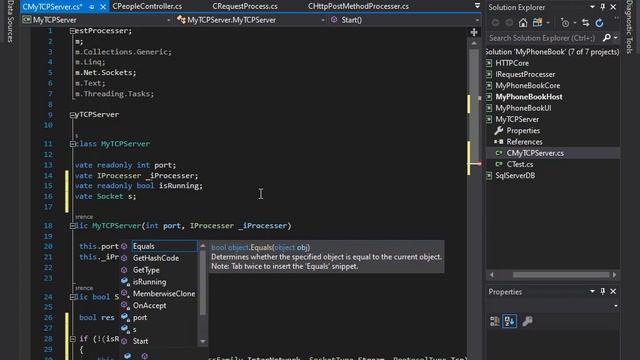Click the field icon next to isRunning
The width and height of the screenshot is (640, 360).
pyautogui.click(x=125, y=282)
